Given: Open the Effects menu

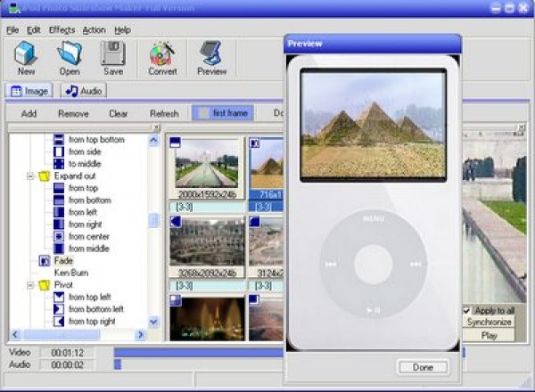Looking at the screenshot, I should [62, 30].
